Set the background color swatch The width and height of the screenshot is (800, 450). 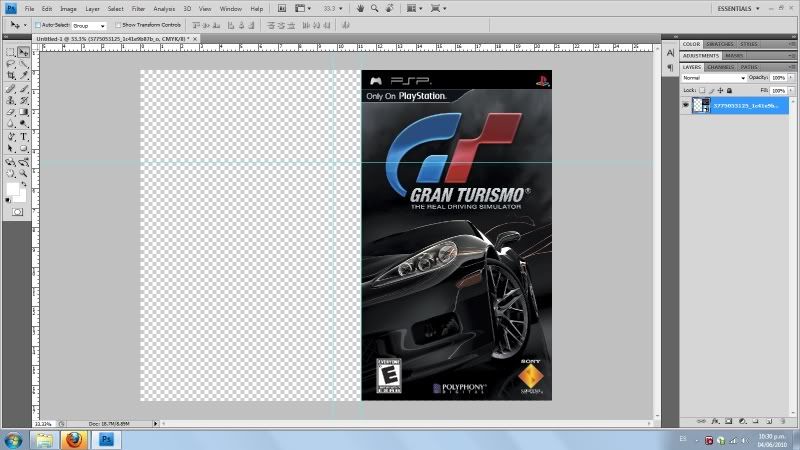[x=21, y=197]
